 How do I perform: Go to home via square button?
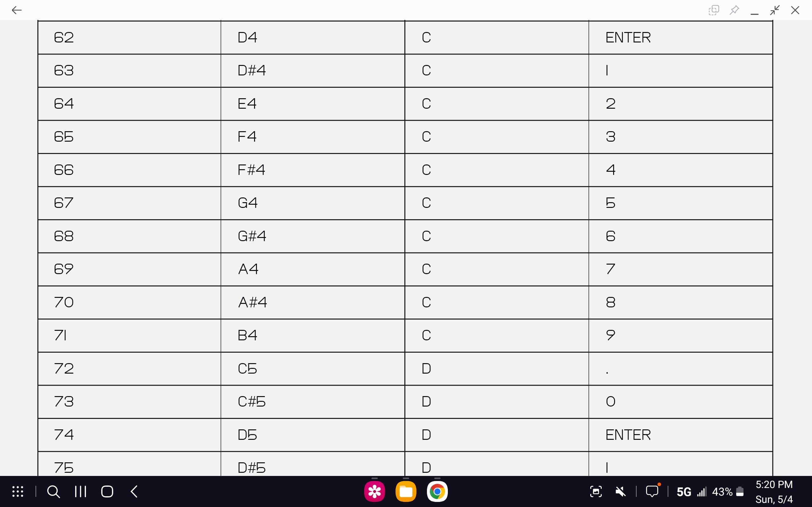click(107, 491)
